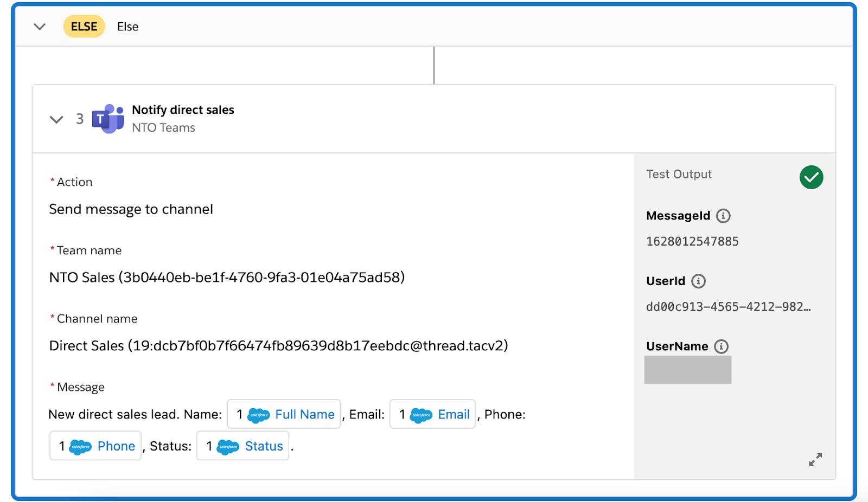This screenshot has height=502, width=868.
Task: Click the New direct sales lead message text
Action: (x=135, y=414)
